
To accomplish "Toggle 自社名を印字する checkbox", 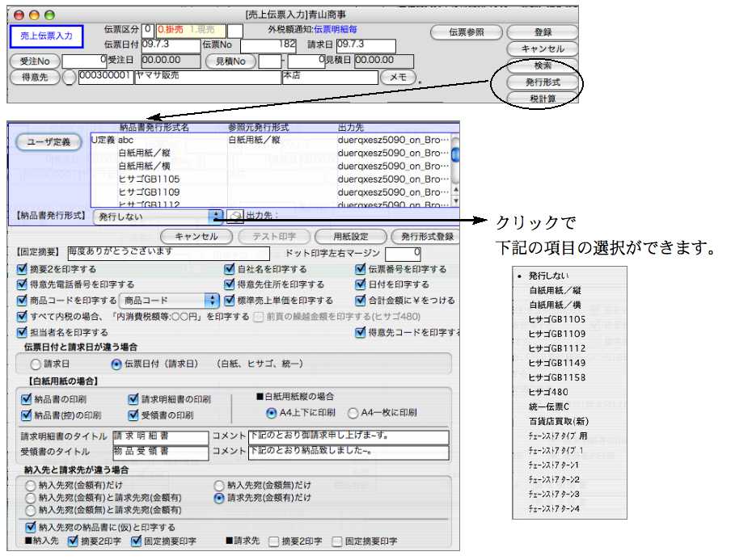I will (x=229, y=269).
